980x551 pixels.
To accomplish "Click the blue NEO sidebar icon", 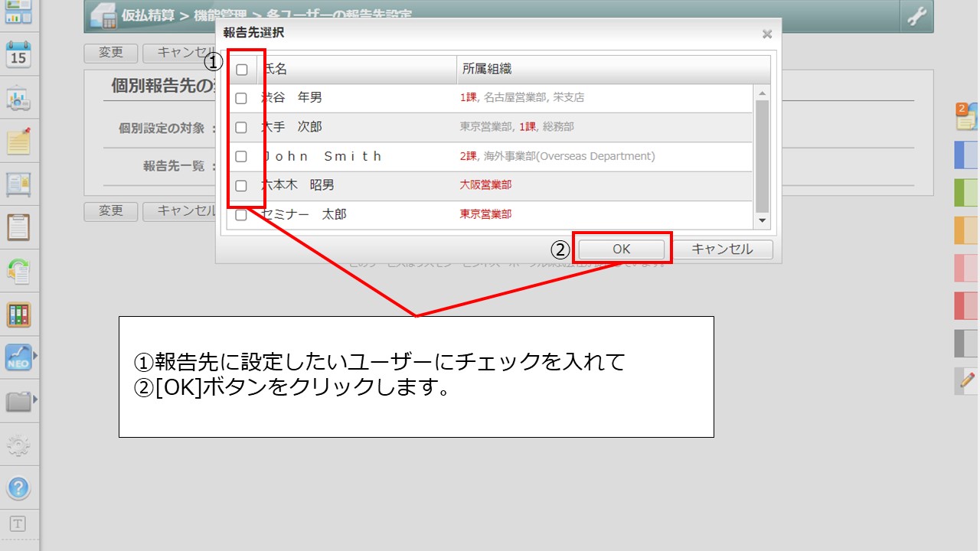I will (18, 357).
